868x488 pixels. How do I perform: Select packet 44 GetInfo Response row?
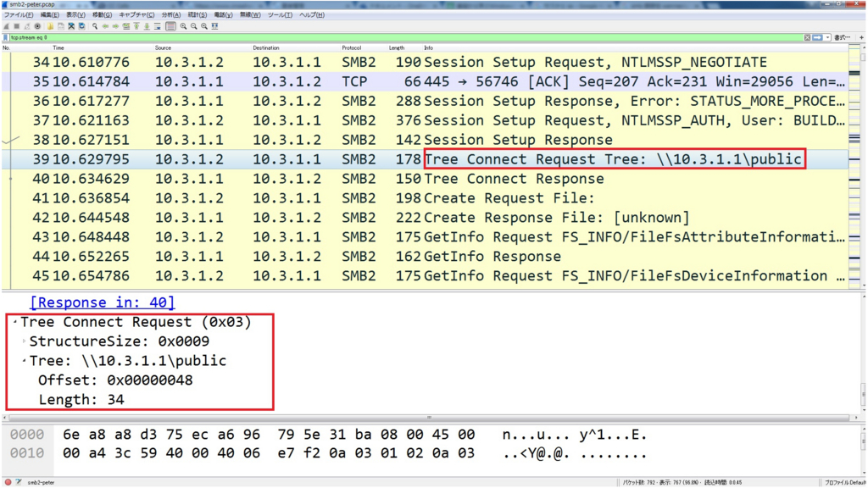[x=424, y=256]
